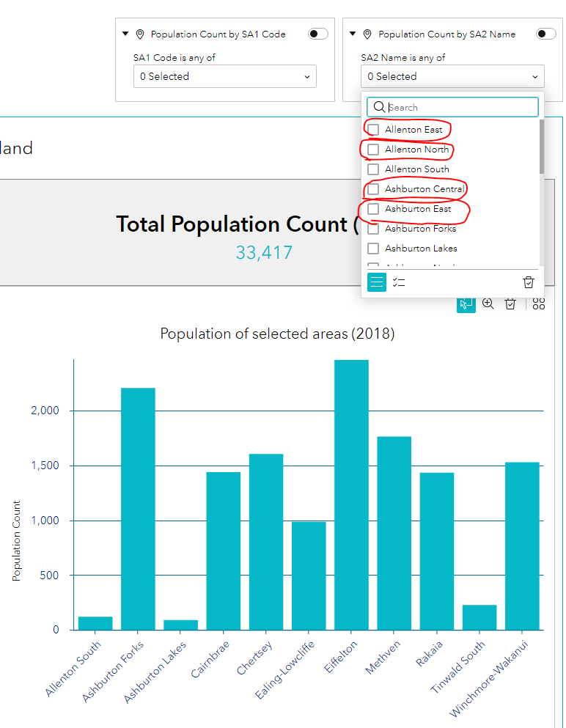Clear the chart selection with the trash icon
Viewport: 566px width, 728px height.
click(510, 304)
